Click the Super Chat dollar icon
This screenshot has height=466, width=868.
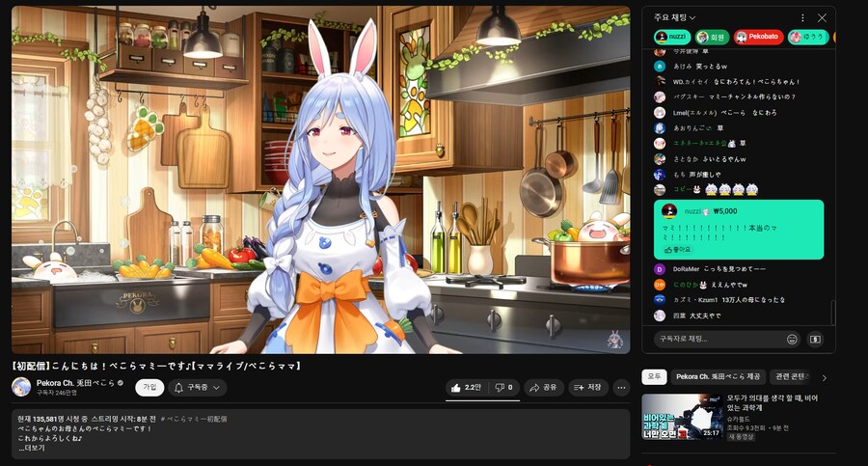pyautogui.click(x=815, y=339)
